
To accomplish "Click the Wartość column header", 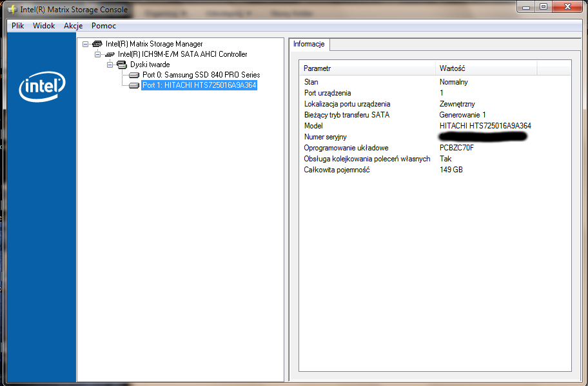I will point(486,68).
